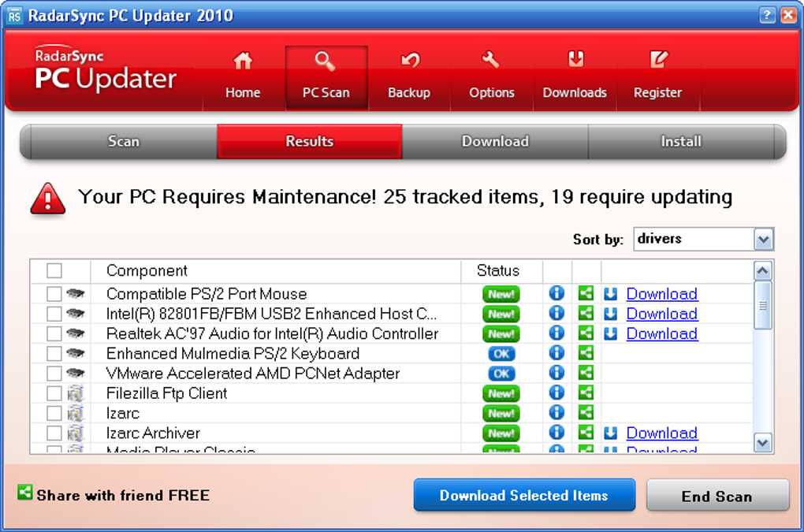Open the Backup section icon
This screenshot has height=532, width=804.
click(410, 60)
